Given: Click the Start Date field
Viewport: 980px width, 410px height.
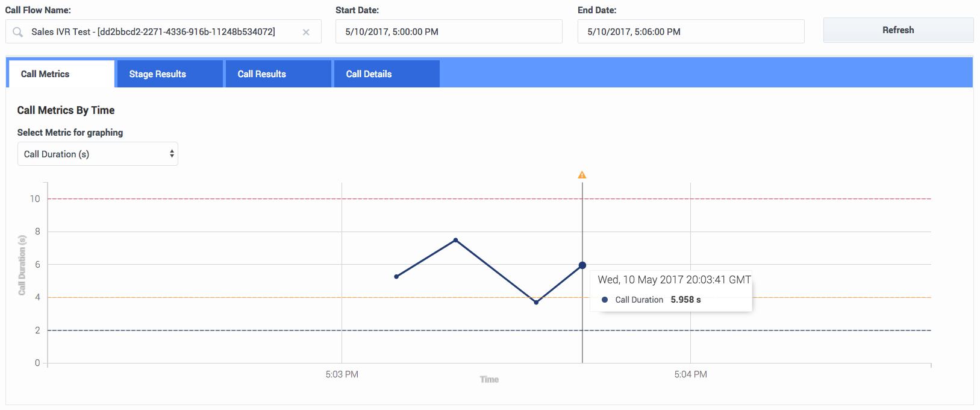Looking at the screenshot, I should tap(449, 32).
